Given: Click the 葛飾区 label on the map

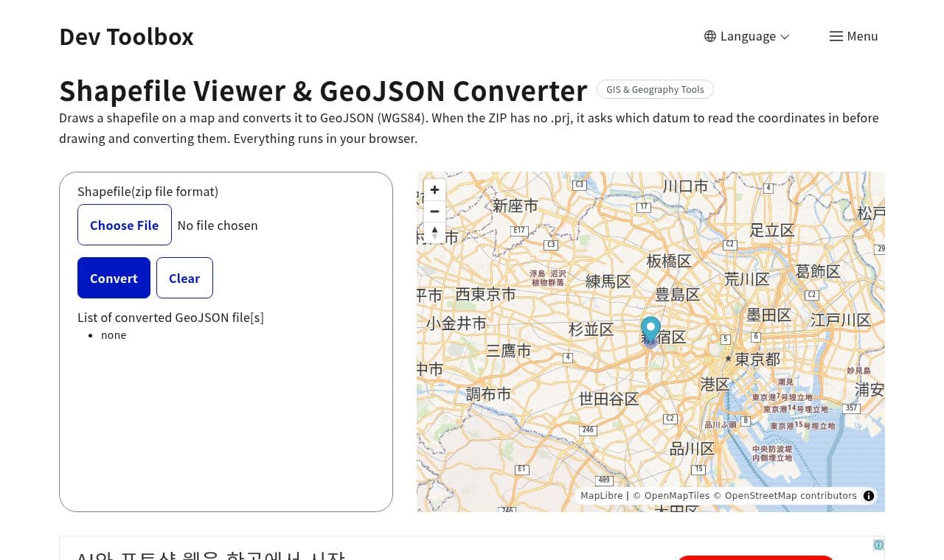Looking at the screenshot, I should point(818,271).
